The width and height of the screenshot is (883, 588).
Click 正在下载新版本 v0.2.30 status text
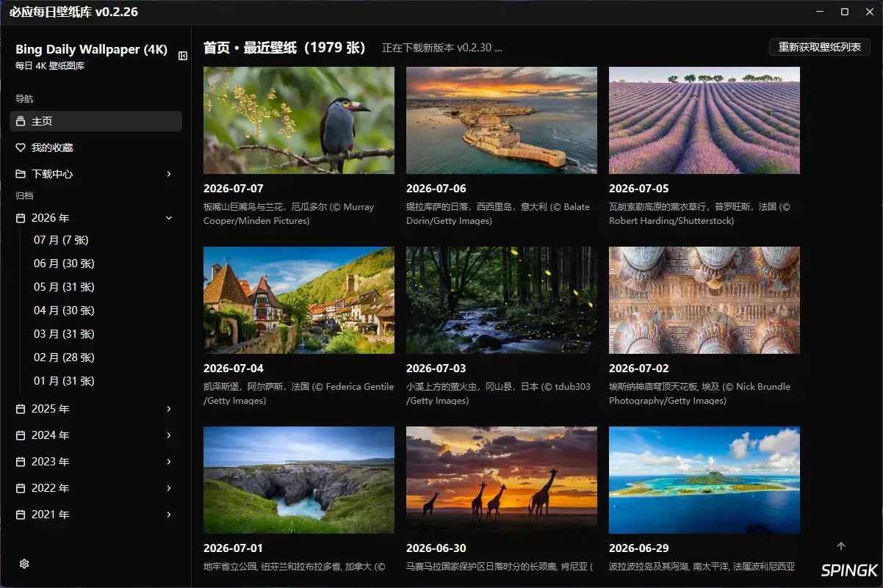coord(442,48)
